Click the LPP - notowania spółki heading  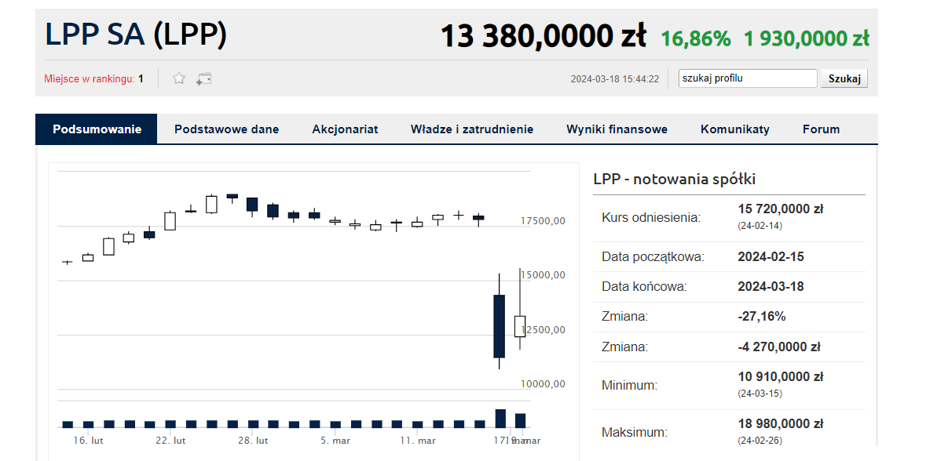click(674, 179)
